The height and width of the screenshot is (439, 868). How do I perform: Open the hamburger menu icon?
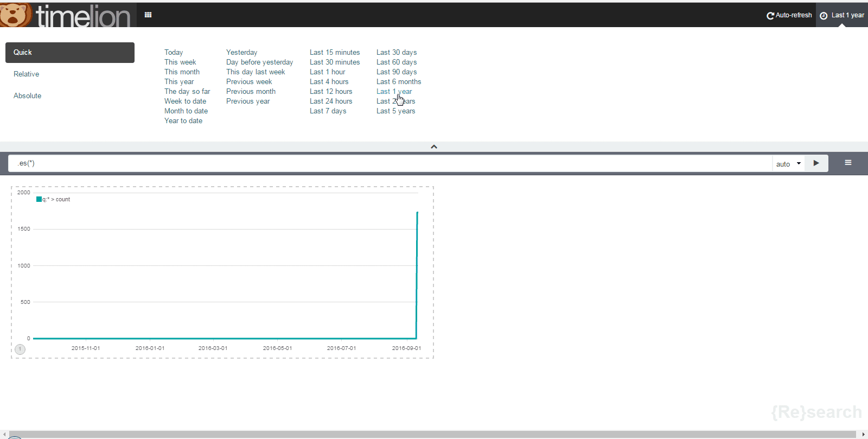[x=848, y=163]
